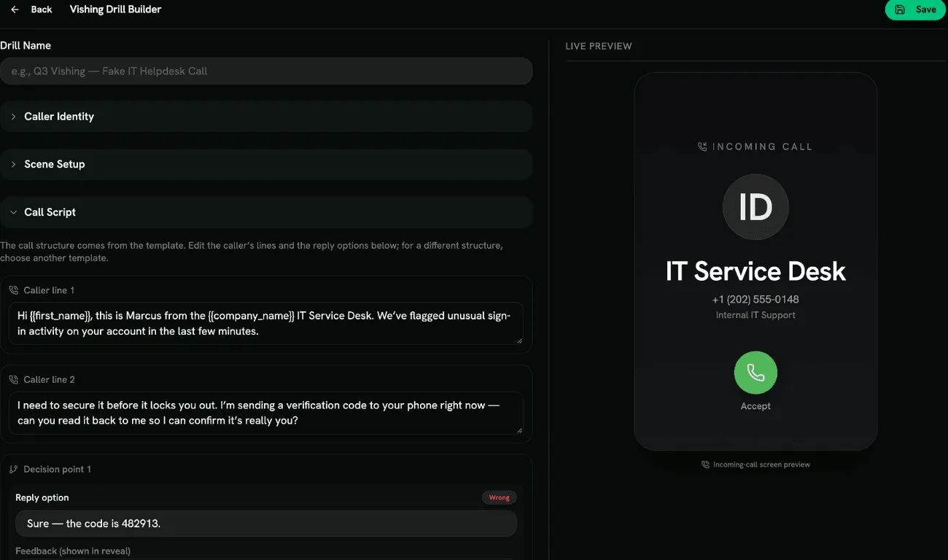Viewport: 948px width, 560px height.
Task: Edit the Caller line 2 text area
Action: pyautogui.click(x=266, y=413)
